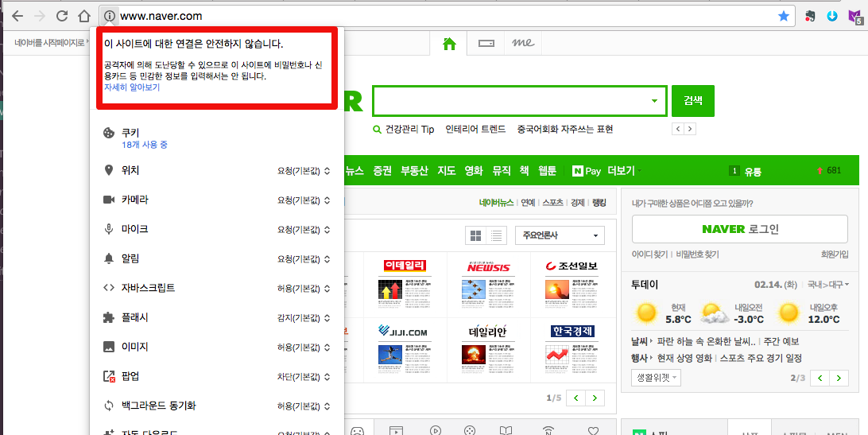Click the blue download arrow extension icon
Image resolution: width=868 pixels, height=435 pixels.
coord(832,16)
